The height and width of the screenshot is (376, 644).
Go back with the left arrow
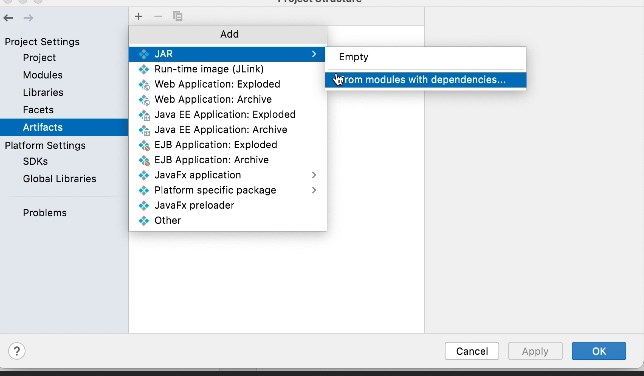pyautogui.click(x=8, y=18)
